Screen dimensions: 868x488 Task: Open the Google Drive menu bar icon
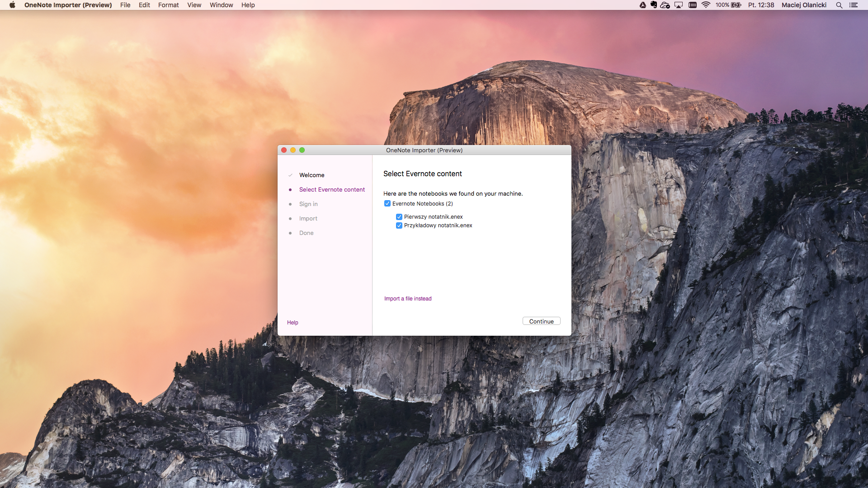pyautogui.click(x=642, y=5)
